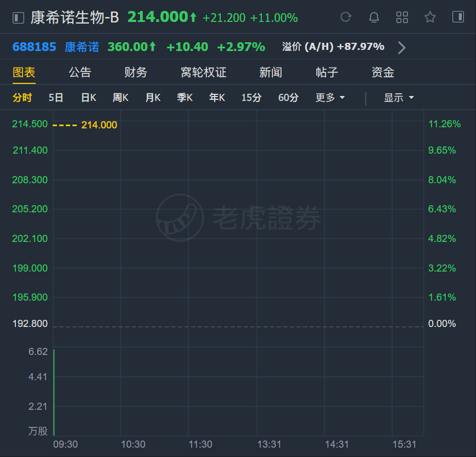
Task: Open price alert bell icon
Action: [374, 18]
